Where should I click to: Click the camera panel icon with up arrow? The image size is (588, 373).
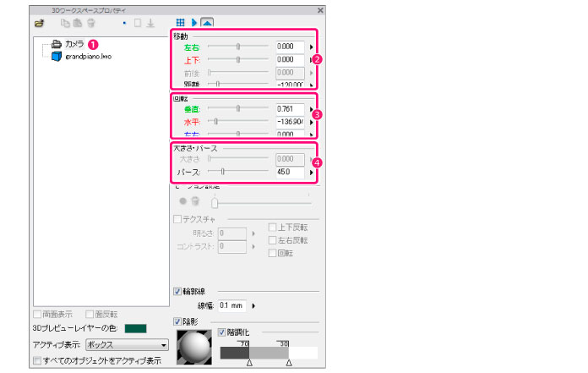[x=207, y=23]
